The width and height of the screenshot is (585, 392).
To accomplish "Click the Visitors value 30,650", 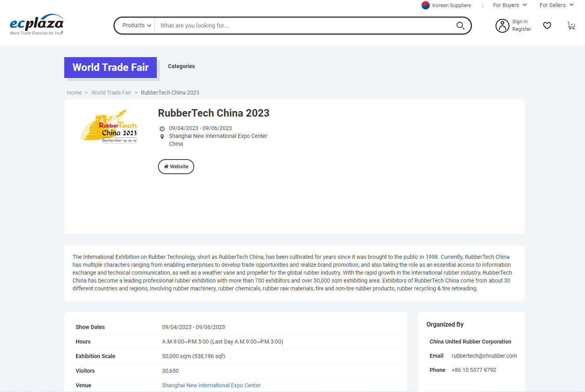I will pyautogui.click(x=170, y=371).
